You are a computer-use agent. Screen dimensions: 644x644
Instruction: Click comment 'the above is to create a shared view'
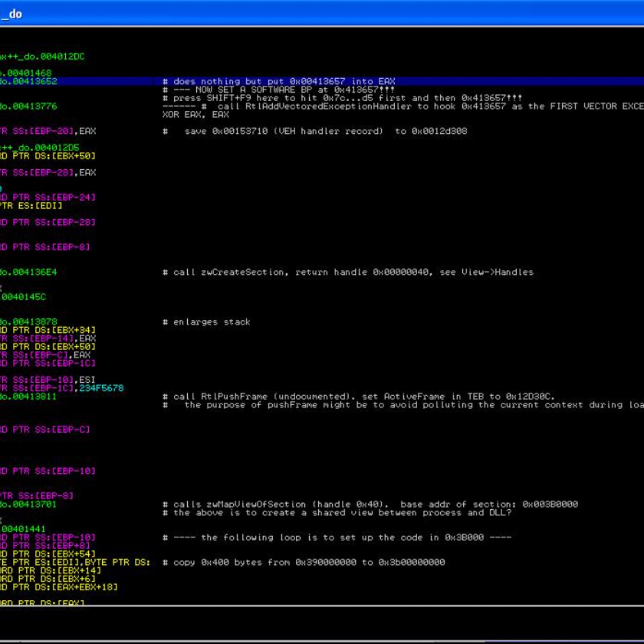point(273,512)
